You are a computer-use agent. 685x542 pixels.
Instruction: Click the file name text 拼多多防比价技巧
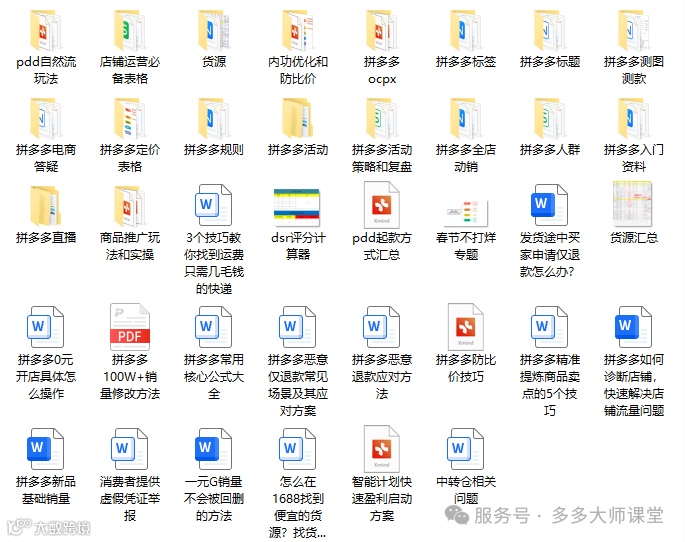[466, 368]
